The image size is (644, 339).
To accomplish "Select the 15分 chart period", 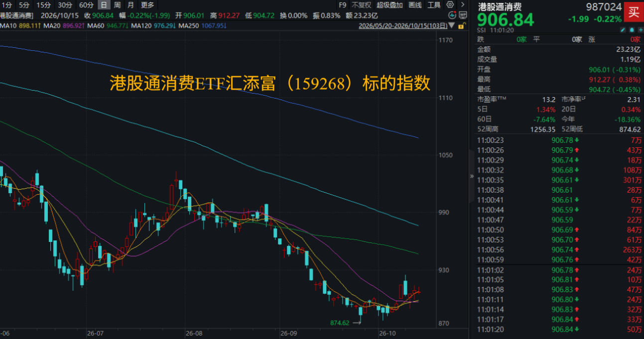I will click(44, 5).
